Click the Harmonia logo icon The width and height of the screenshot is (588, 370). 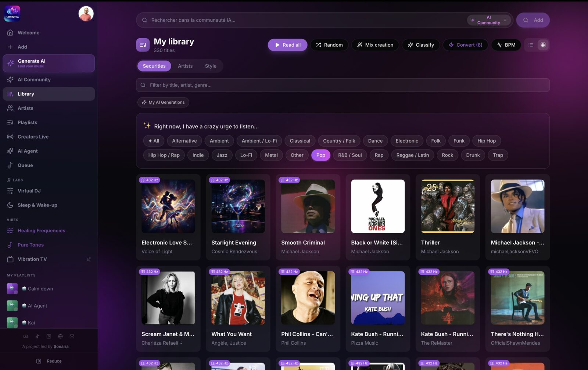(12, 14)
